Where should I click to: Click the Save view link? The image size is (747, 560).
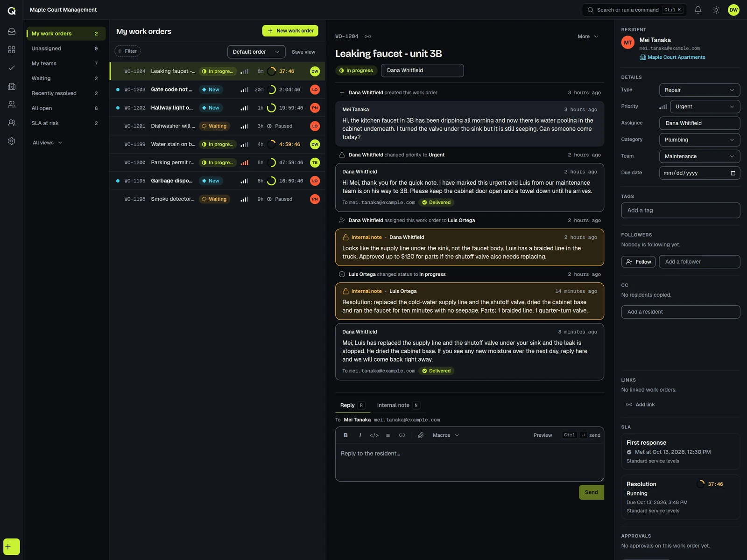303,52
